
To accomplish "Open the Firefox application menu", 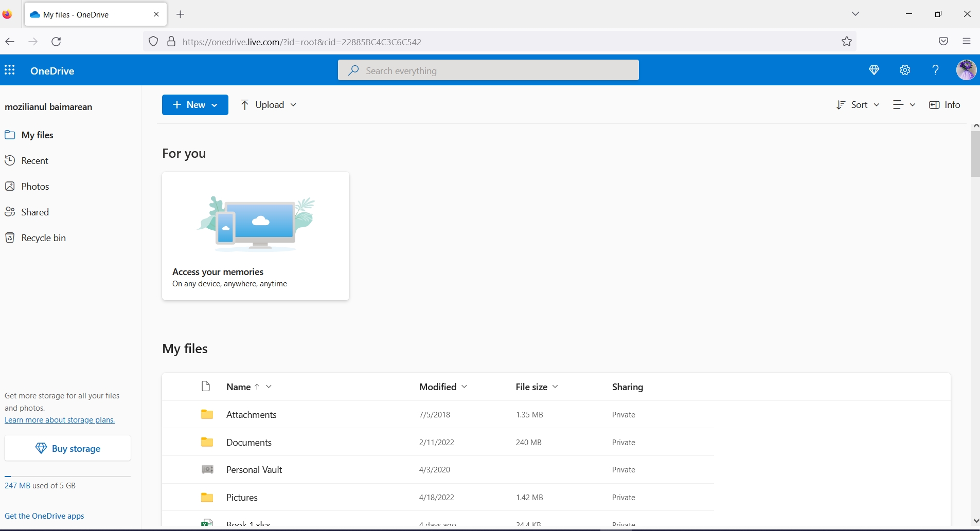I will point(967,42).
